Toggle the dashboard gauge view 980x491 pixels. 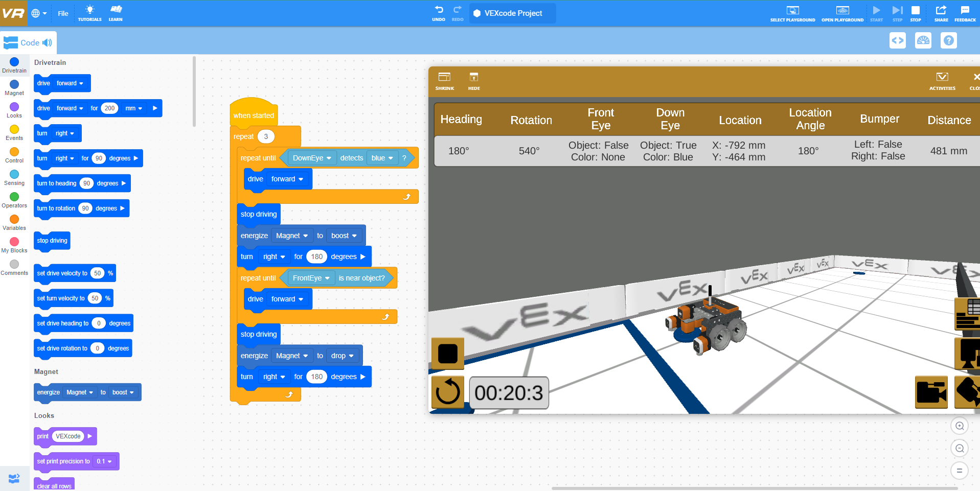[923, 40]
